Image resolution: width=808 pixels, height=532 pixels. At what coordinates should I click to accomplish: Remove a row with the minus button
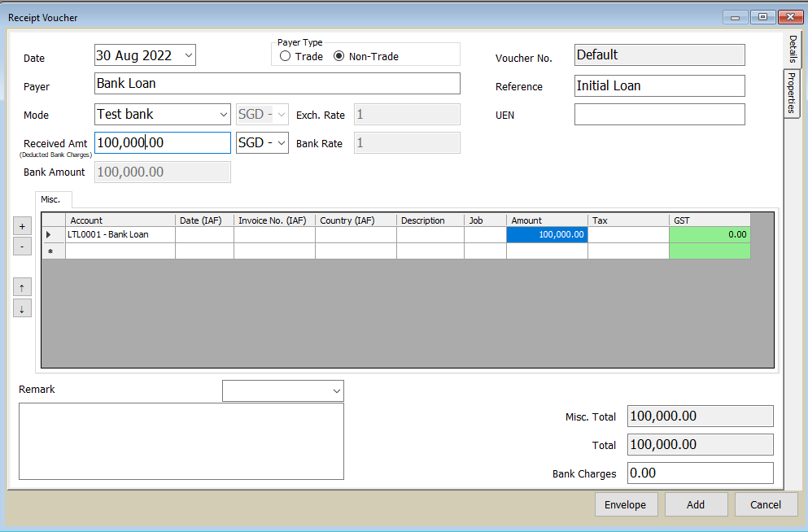click(22, 246)
